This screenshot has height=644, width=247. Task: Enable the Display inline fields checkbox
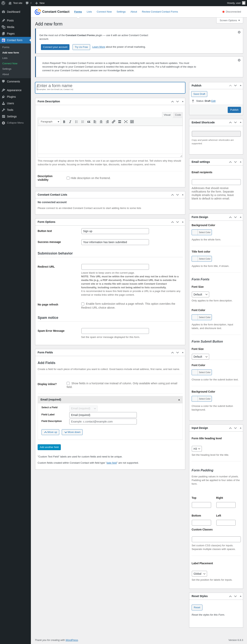[x=68, y=383]
